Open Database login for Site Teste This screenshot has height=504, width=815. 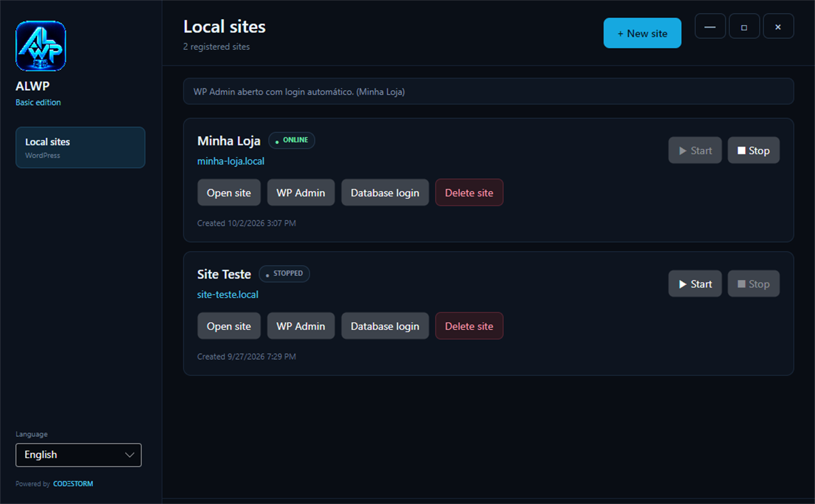[385, 326]
